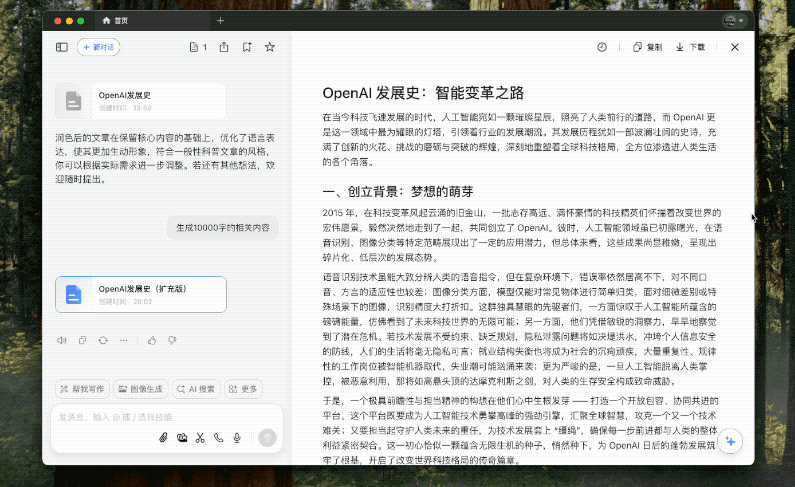Image resolution: width=795 pixels, height=487 pixels.
Task: Click the share conversation icon
Action: [x=223, y=47]
